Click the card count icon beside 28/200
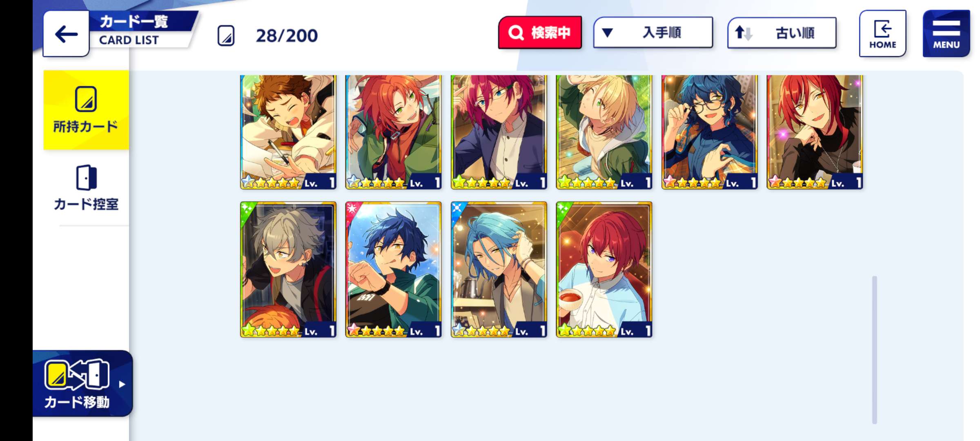Viewport: 980px width, 441px height. tap(226, 36)
